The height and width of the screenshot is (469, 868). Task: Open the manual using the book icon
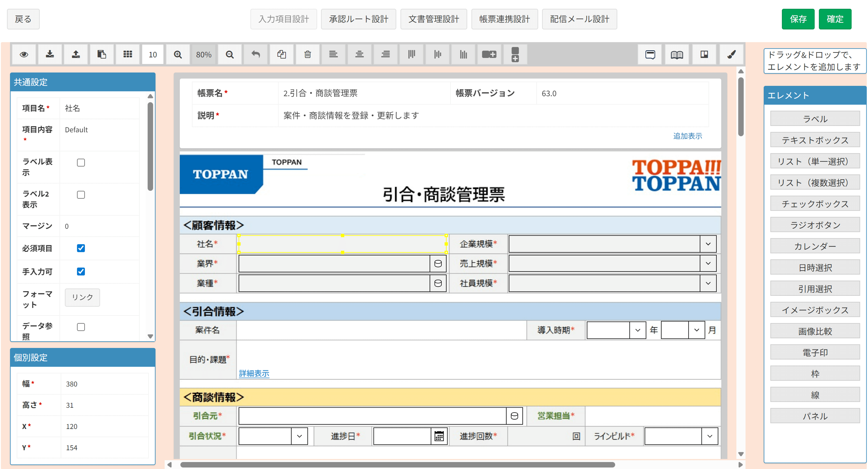(x=677, y=54)
